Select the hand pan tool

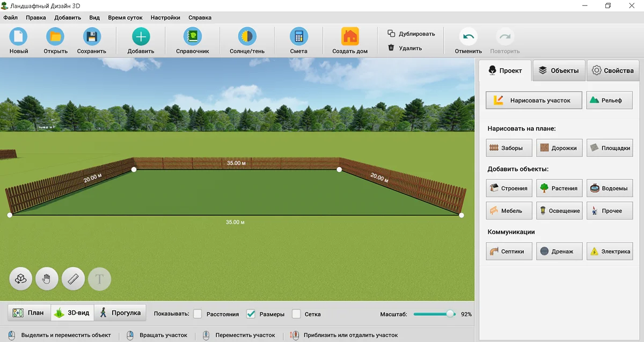pyautogui.click(x=47, y=279)
